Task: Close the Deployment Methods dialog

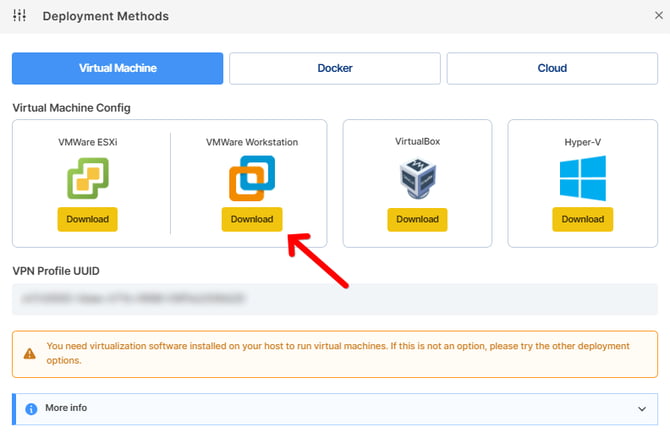Action: [658, 16]
